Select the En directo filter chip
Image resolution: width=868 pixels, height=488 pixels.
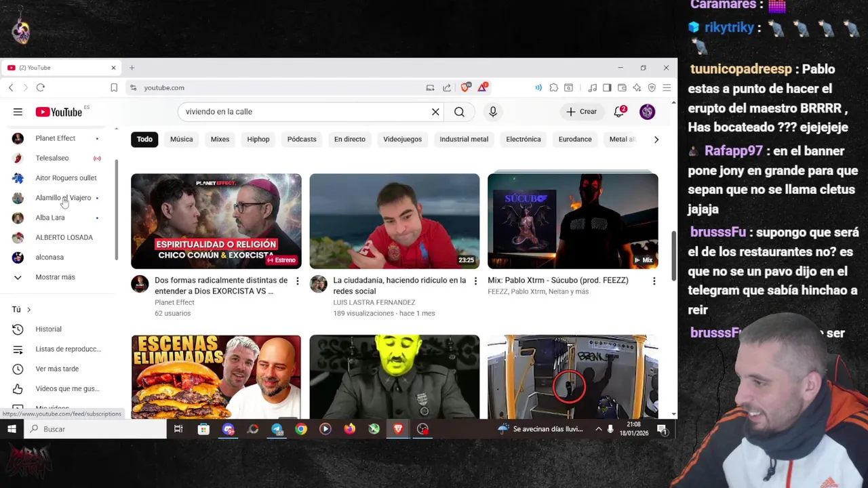point(349,139)
